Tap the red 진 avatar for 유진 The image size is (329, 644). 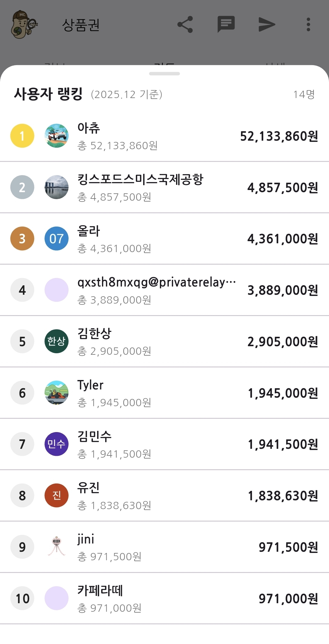pyautogui.click(x=57, y=495)
